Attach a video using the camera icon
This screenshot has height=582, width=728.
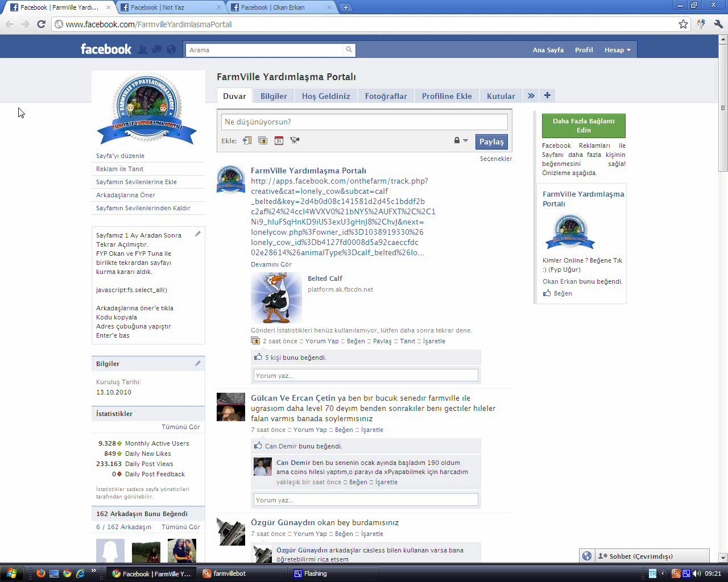(295, 140)
